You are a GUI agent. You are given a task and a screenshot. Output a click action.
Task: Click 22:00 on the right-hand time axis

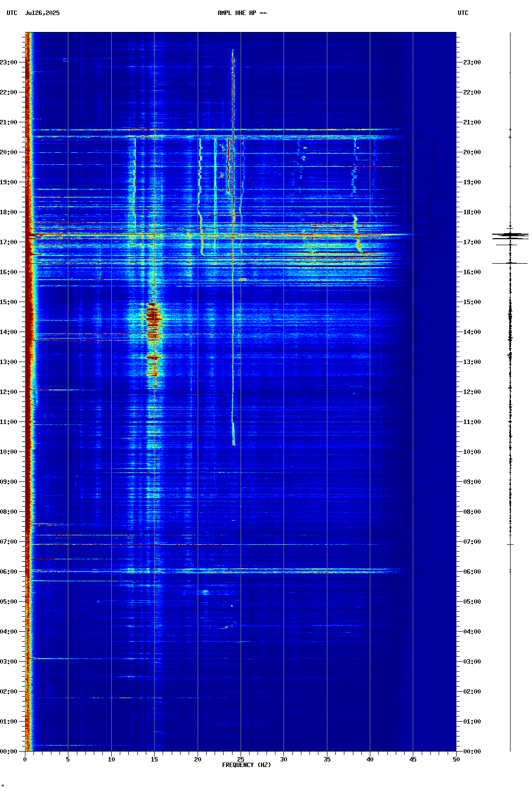click(472, 92)
